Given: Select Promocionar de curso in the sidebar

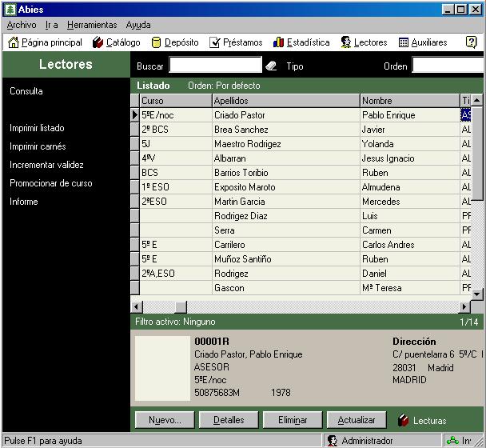Looking at the screenshot, I should (50, 183).
